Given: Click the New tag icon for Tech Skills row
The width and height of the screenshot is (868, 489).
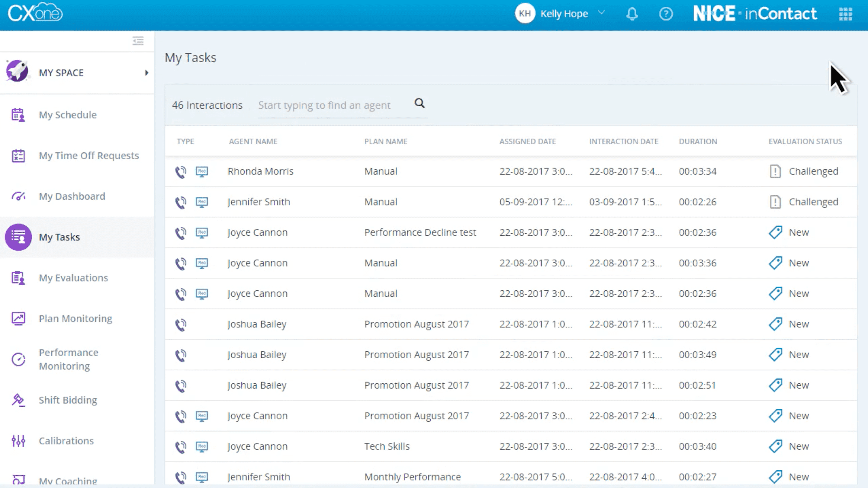Looking at the screenshot, I should [x=775, y=446].
